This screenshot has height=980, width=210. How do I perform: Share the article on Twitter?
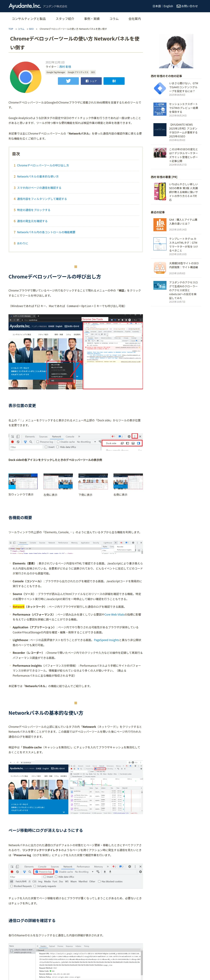point(68,81)
